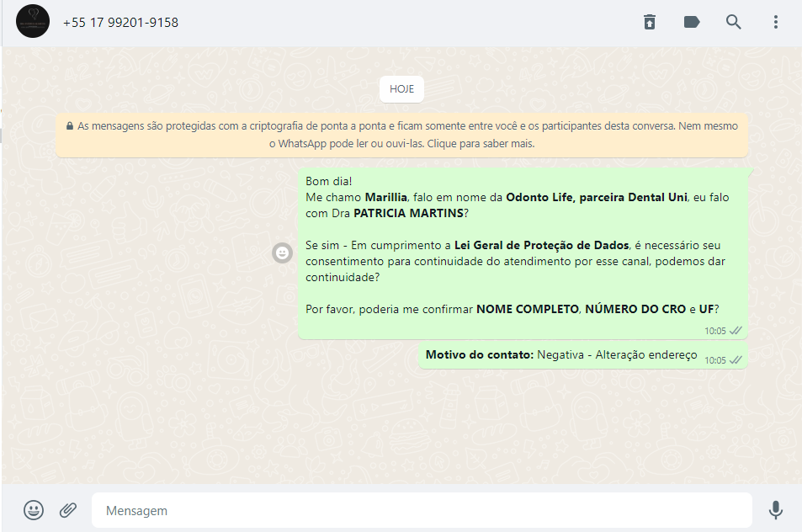This screenshot has height=532, width=802.
Task: Click the text NÚMERO DO CRO
Action: pos(635,310)
